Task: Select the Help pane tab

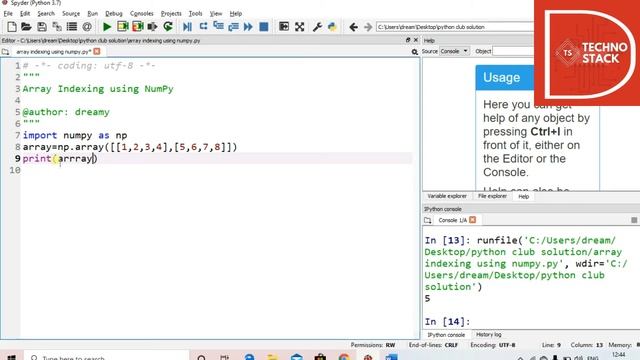Action: 523,197
